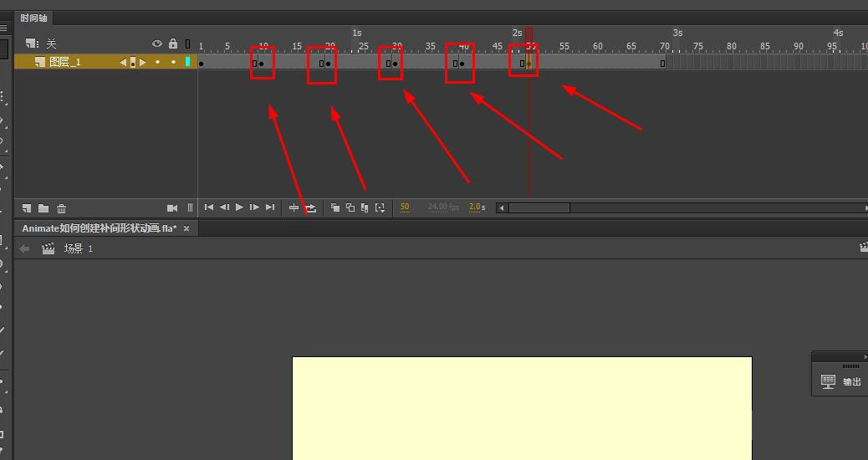Click the cream-colored stage canvas
The image size is (868, 460).
click(x=522, y=408)
